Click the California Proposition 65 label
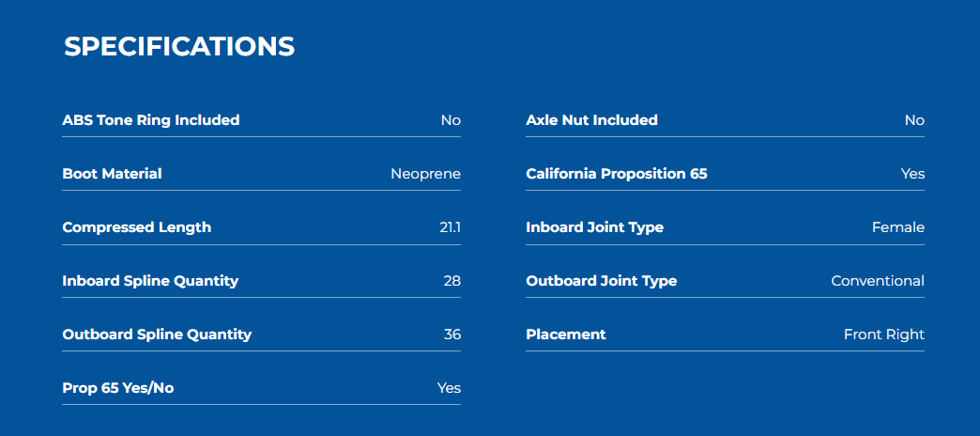The width and height of the screenshot is (980, 436). point(617,174)
